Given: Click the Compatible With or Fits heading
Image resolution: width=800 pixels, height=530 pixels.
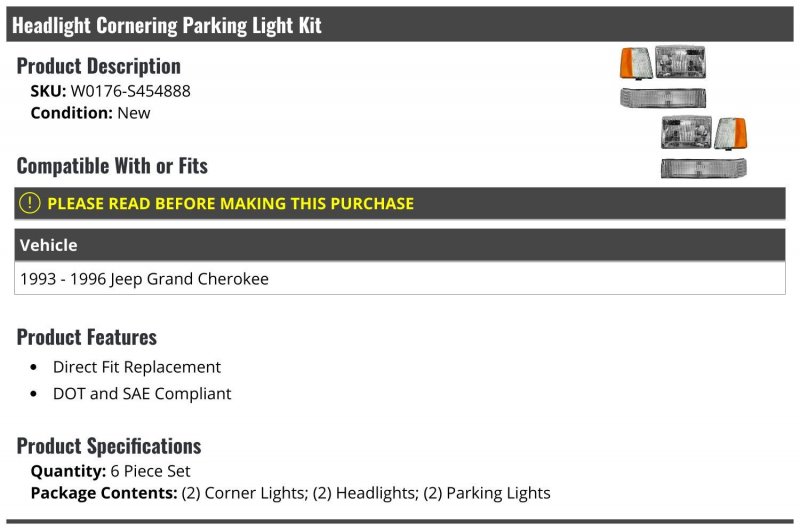Looking at the screenshot, I should tap(112, 165).
